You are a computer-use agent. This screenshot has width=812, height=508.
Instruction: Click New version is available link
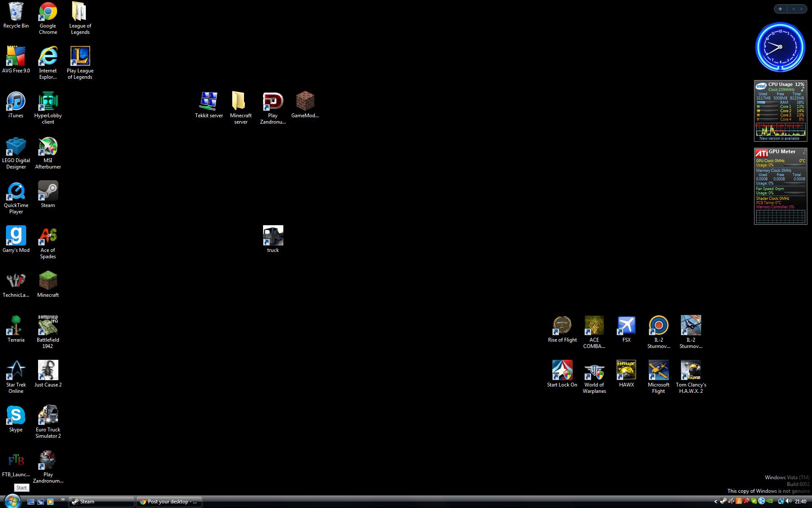tap(779, 138)
